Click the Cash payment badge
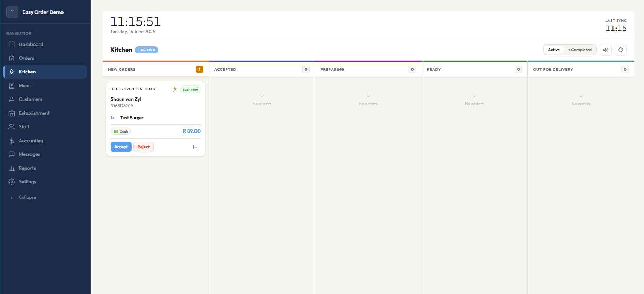The width and height of the screenshot is (644, 294). [121, 131]
